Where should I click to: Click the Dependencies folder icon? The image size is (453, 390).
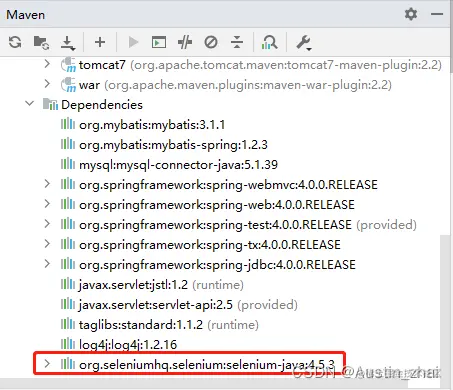[x=50, y=104]
